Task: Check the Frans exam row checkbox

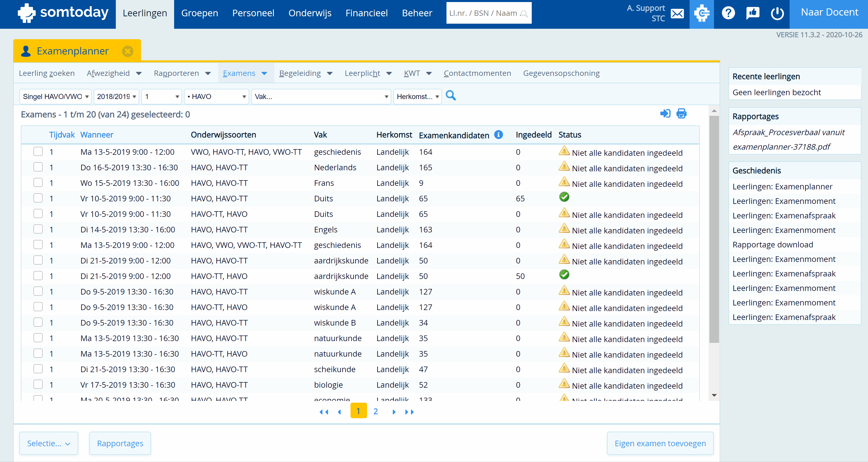Action: click(38, 183)
